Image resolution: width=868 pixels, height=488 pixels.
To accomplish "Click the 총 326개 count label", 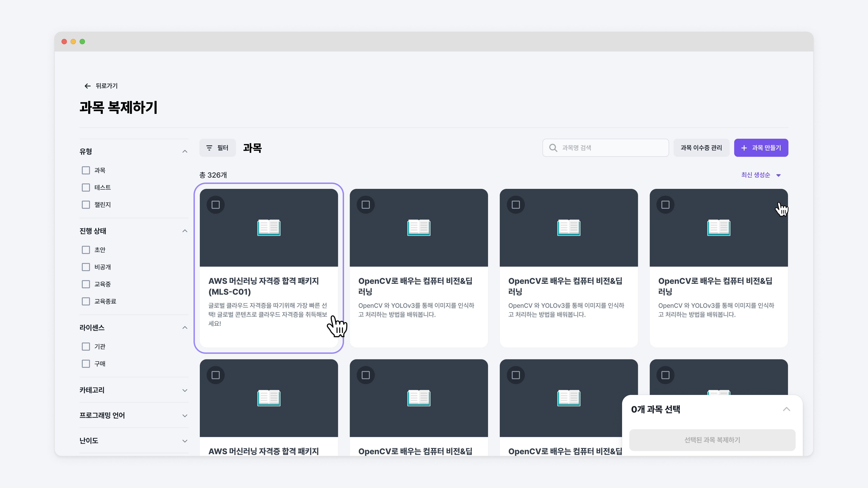I will [x=213, y=175].
